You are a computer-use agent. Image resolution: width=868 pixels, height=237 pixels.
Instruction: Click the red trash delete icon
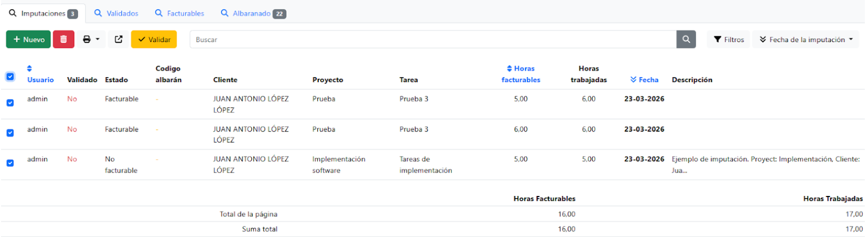[63, 39]
